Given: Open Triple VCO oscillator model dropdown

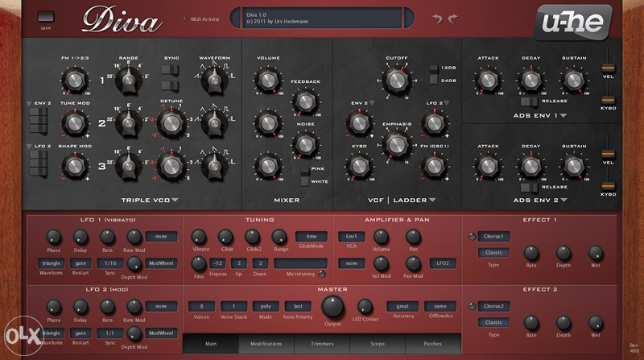Looking at the screenshot, I should [x=175, y=200].
